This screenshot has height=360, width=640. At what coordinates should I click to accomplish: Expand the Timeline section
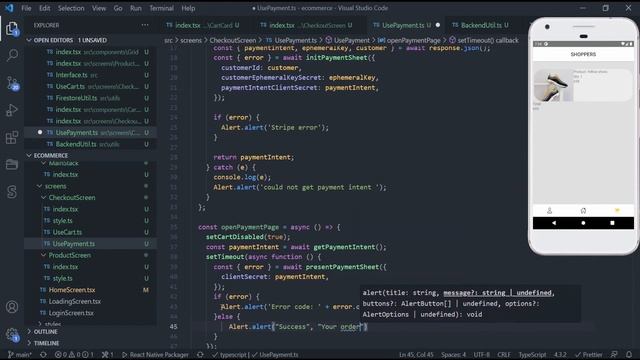[29, 343]
